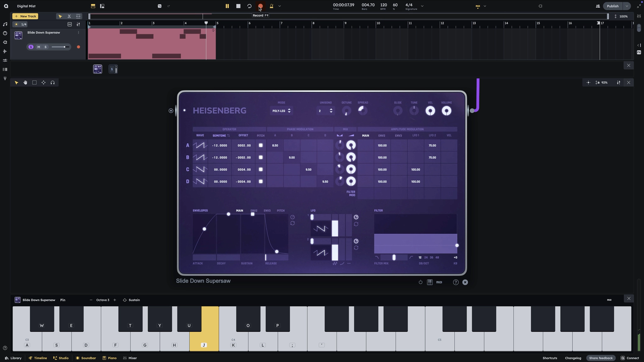The height and width of the screenshot is (362, 644).
Task: Open device keyboard icon below synth
Action: coord(430,282)
